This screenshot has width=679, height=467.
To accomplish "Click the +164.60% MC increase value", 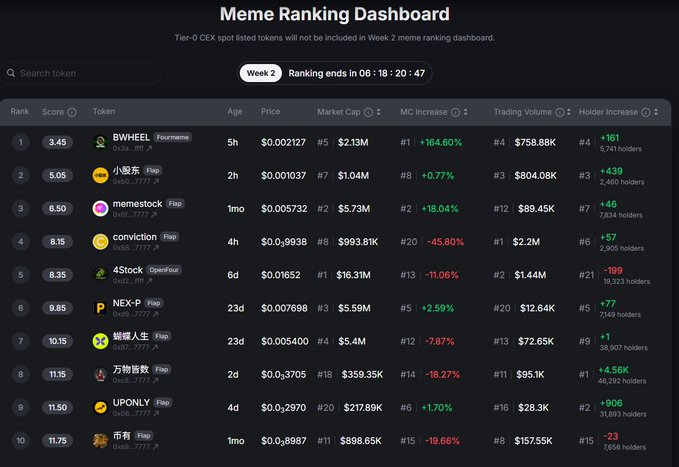I will point(440,143).
